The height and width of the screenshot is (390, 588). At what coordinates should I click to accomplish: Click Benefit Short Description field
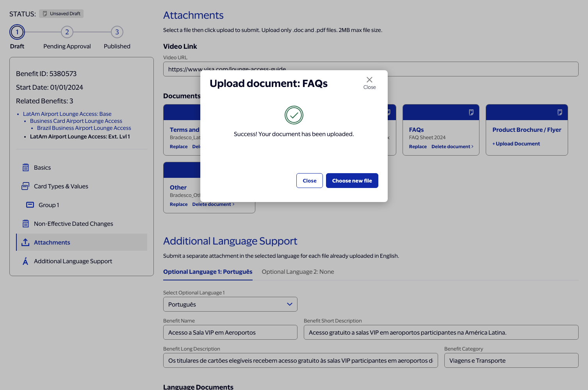tap(441, 332)
